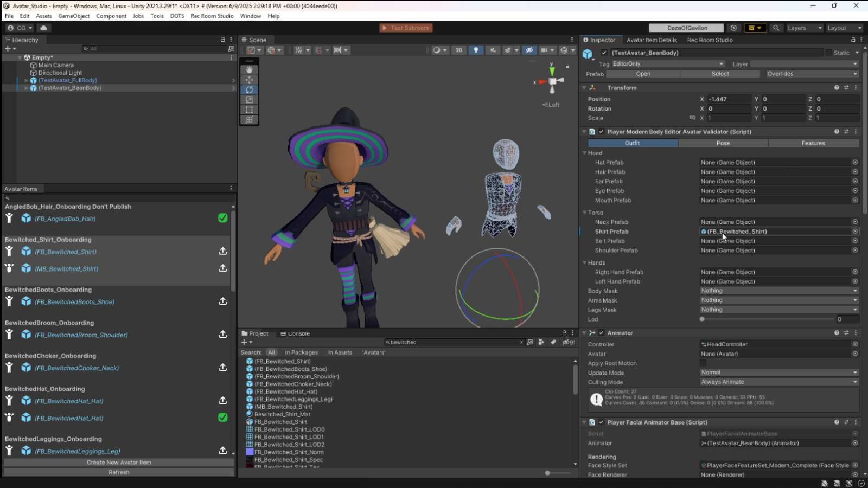Switch to the Pose tab
The image size is (868, 488).
tap(723, 143)
